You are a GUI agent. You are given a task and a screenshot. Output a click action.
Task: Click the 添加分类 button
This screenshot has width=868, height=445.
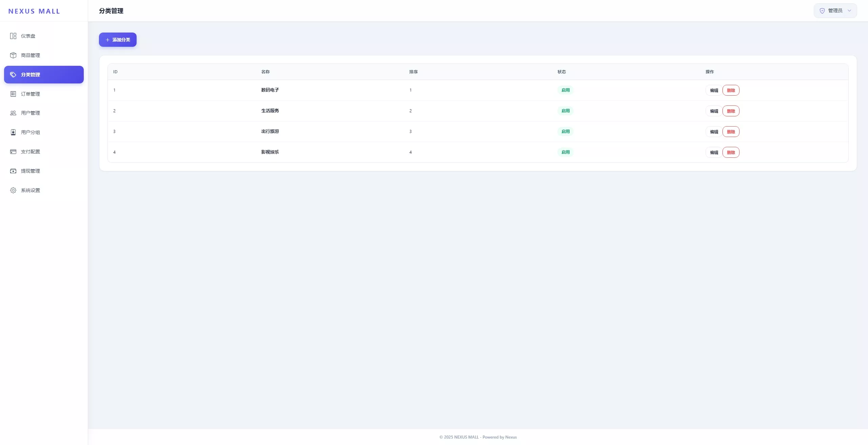(118, 40)
